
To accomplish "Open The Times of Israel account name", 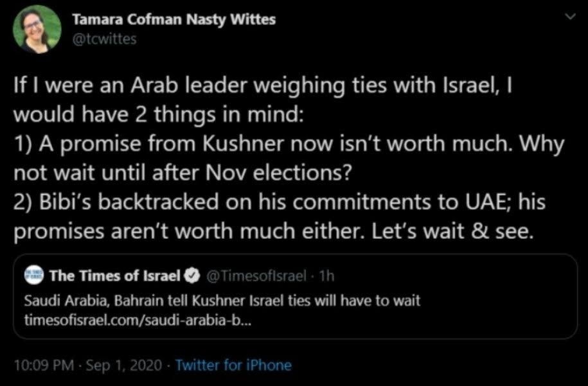I will click(x=115, y=276).
